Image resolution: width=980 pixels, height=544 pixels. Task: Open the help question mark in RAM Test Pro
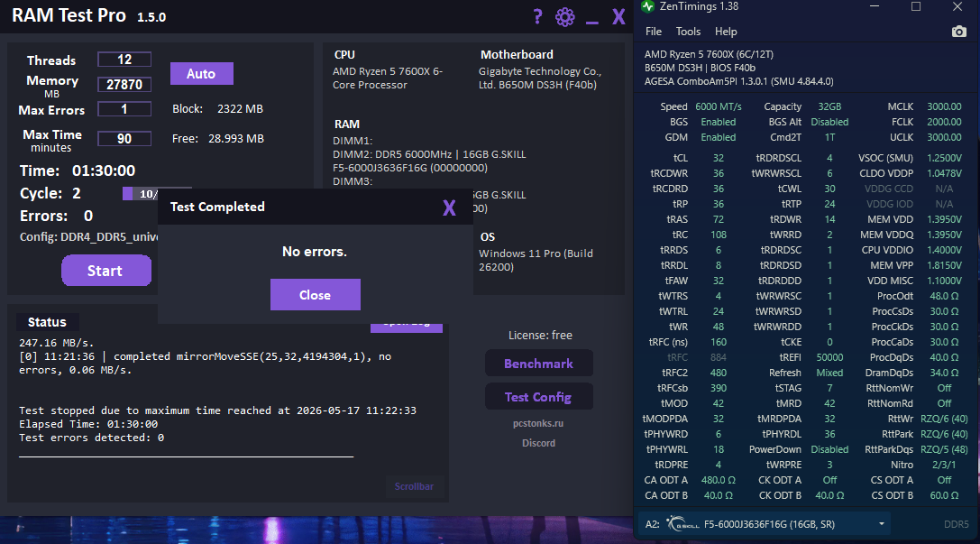click(x=537, y=17)
